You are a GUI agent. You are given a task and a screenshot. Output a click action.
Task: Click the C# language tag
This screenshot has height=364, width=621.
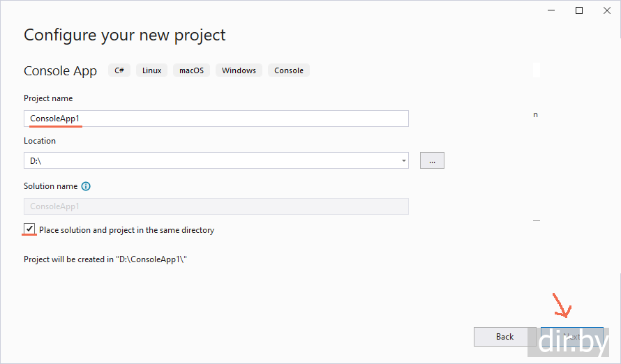[119, 70]
